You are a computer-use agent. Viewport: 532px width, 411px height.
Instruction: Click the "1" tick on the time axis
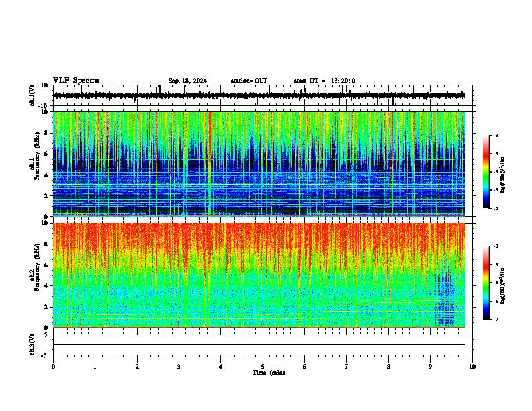coord(95,367)
